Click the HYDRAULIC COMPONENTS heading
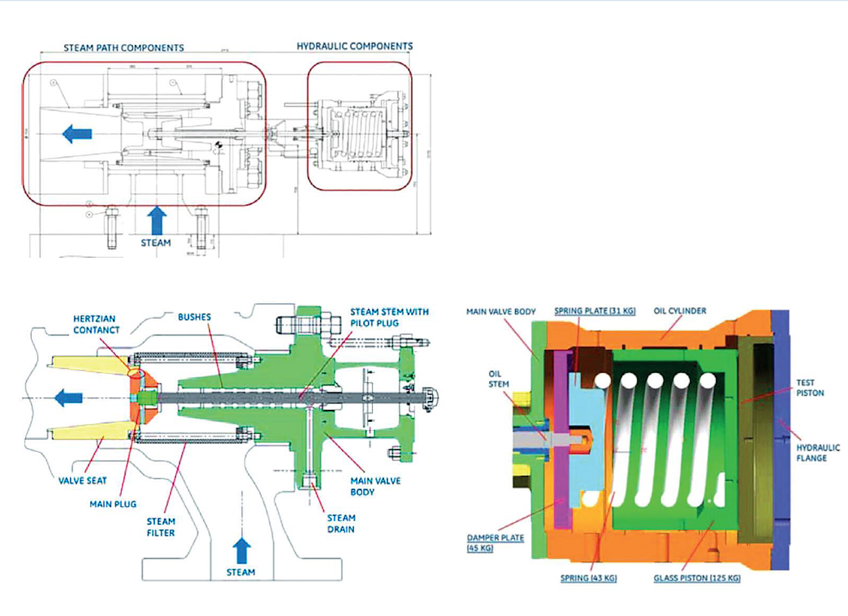The image size is (848, 616). 355,46
